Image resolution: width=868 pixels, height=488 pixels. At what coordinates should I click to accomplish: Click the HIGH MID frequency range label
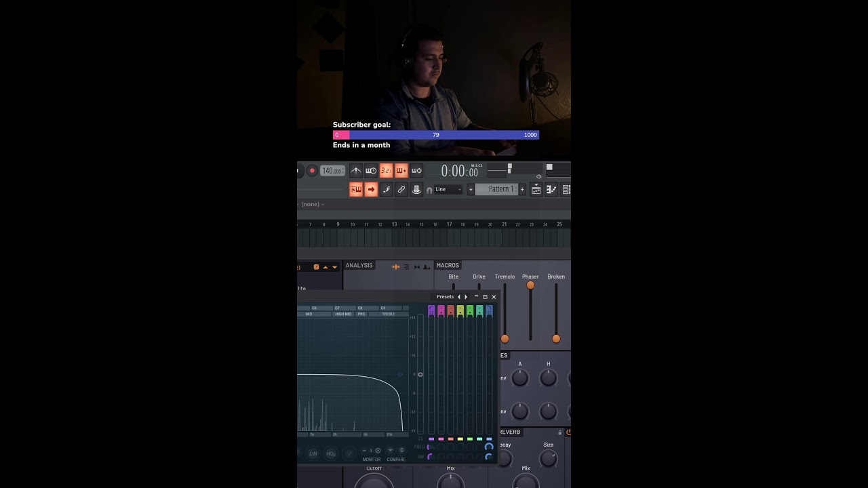point(343,314)
